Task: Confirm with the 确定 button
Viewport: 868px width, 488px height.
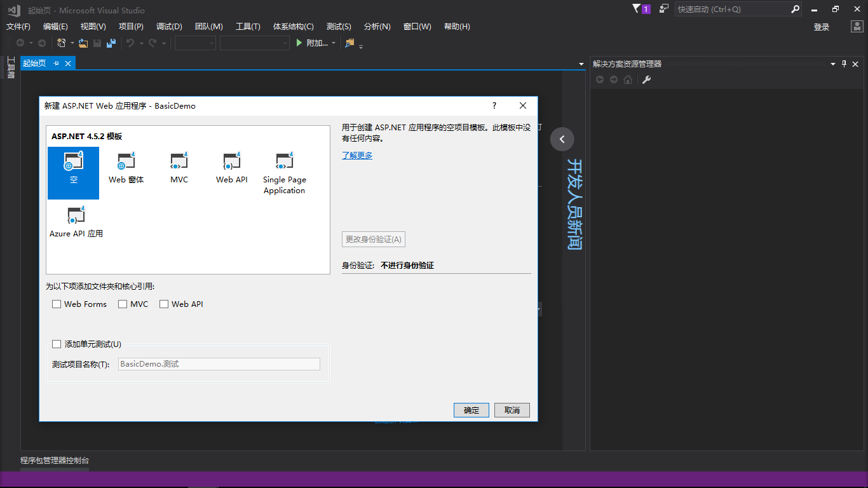Action: [471, 410]
